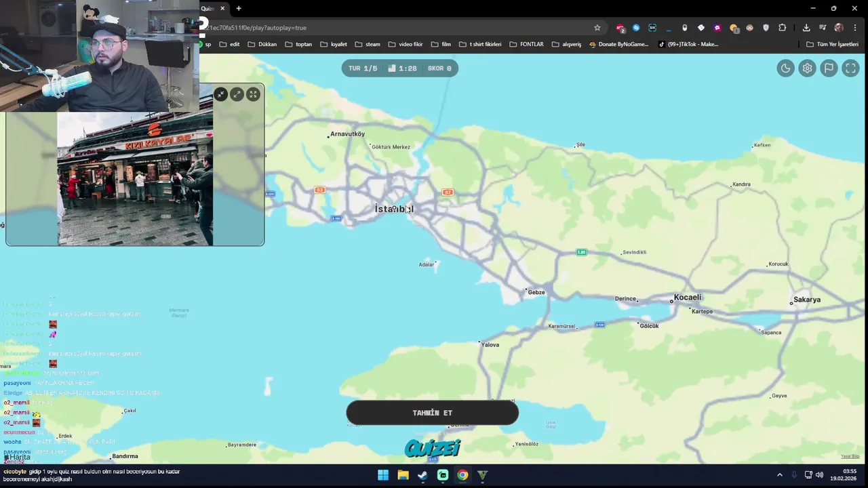868x488 pixels.
Task: Maximize the photo panel with four-corner icon
Action: (253, 94)
